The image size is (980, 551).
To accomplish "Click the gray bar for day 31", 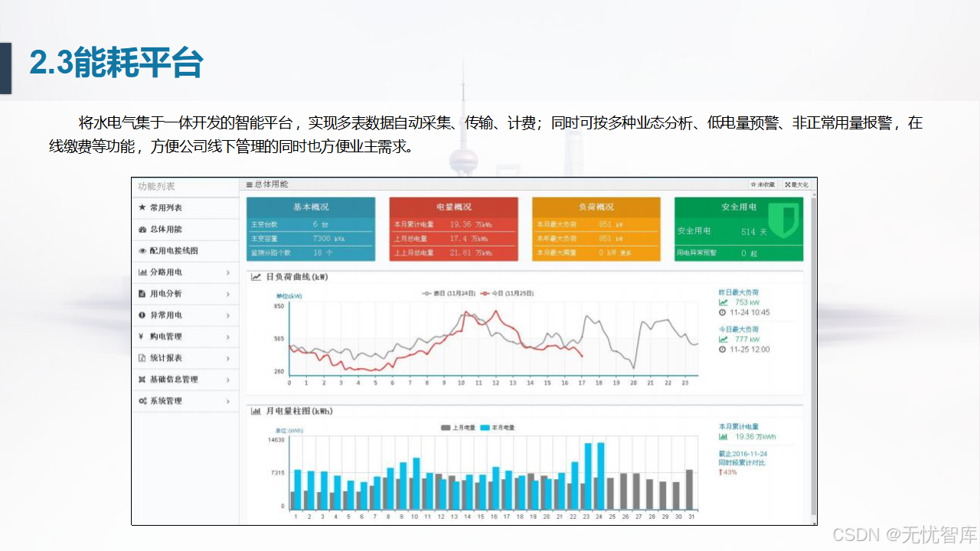I will point(690,490).
